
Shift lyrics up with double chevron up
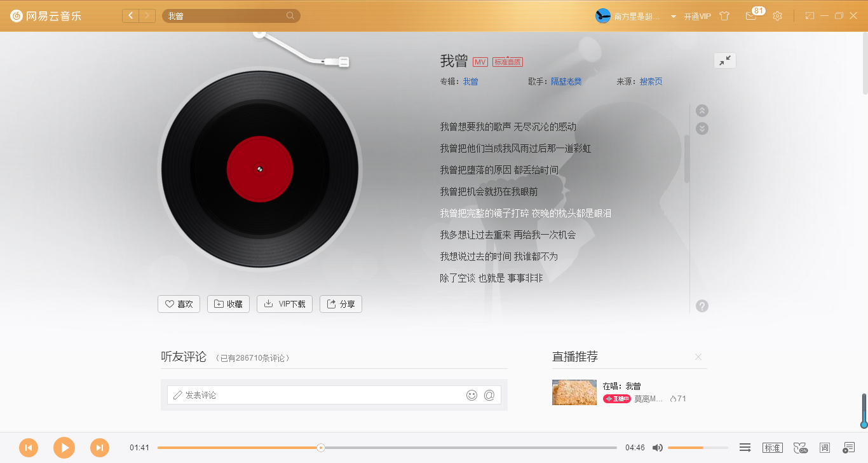(x=702, y=111)
